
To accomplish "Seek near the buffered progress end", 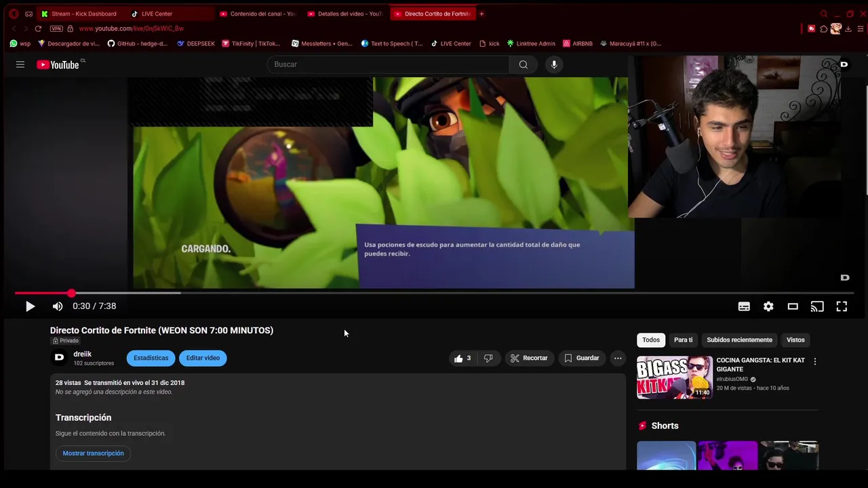I will (x=179, y=293).
